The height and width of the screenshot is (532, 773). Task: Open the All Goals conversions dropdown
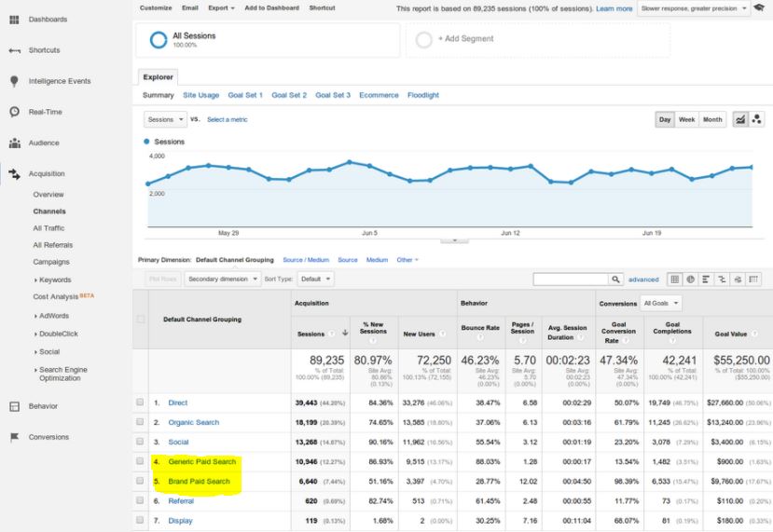coord(661,304)
